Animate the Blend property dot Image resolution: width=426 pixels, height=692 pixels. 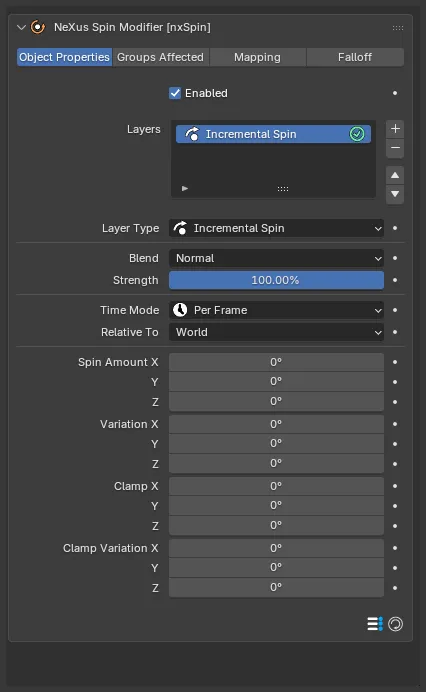pyautogui.click(x=395, y=258)
